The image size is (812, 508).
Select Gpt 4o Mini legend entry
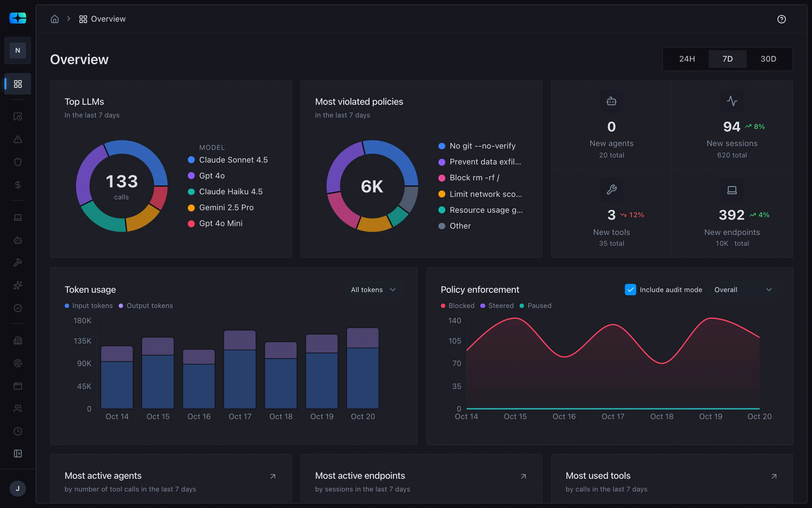(x=215, y=224)
